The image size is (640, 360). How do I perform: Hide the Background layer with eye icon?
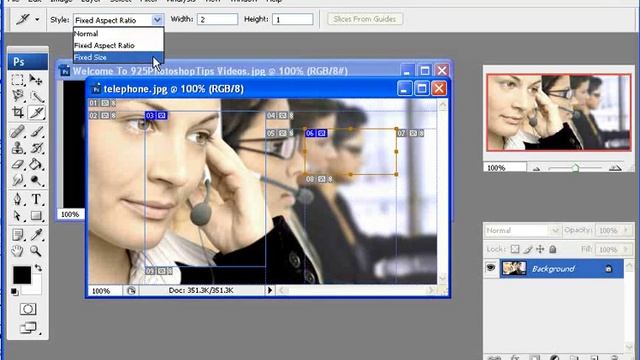491,268
